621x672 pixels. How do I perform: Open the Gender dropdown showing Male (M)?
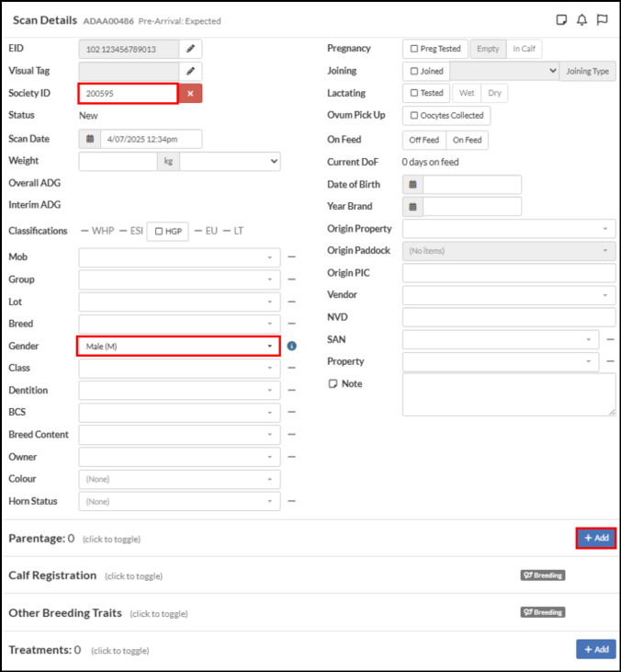point(179,347)
